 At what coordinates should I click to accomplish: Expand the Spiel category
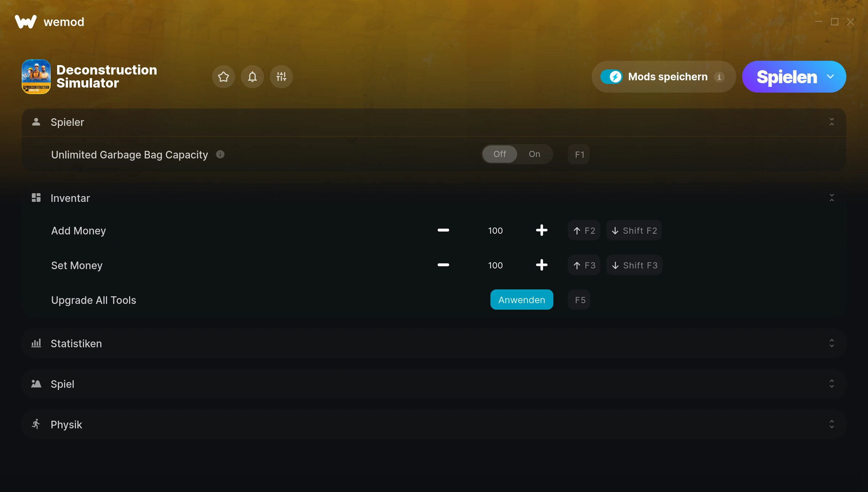tap(434, 384)
